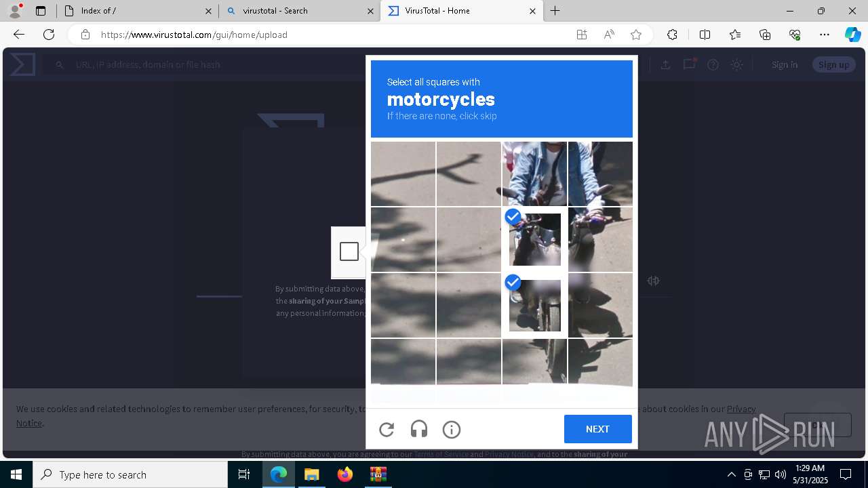The width and height of the screenshot is (868, 488).
Task: Open VirusTotal help icon
Action: click(713, 64)
